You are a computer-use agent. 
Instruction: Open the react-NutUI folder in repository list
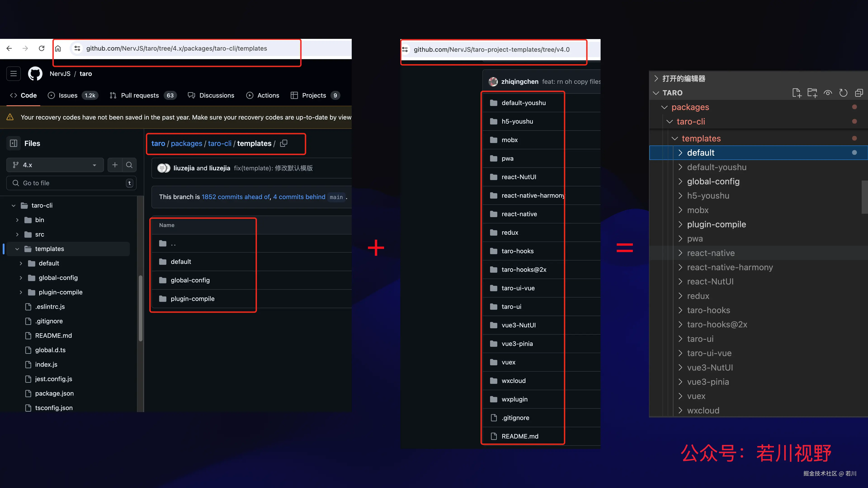click(519, 177)
